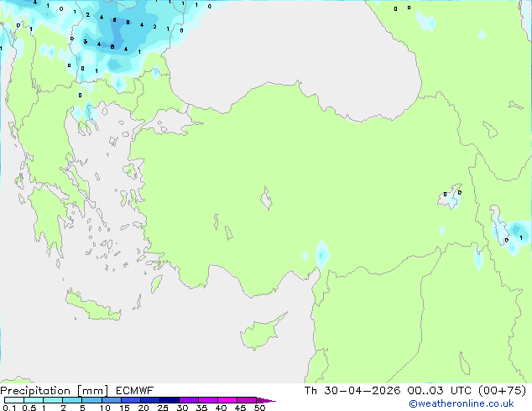Pick the 15–20 mm legend swatch
This screenshot has height=411, width=532.
[131, 400]
